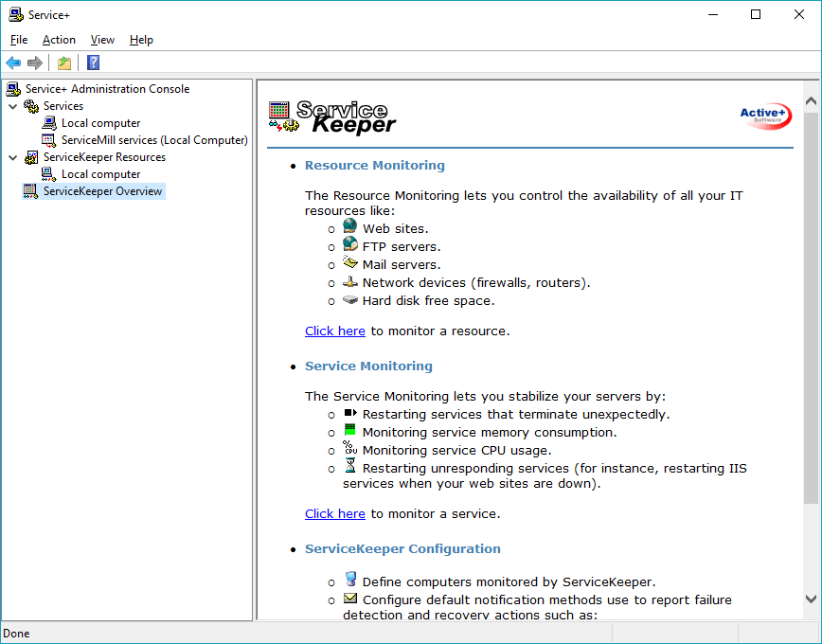This screenshot has height=644, width=822.
Task: Click the green memory icon beside memory consumption
Action: 349,430
